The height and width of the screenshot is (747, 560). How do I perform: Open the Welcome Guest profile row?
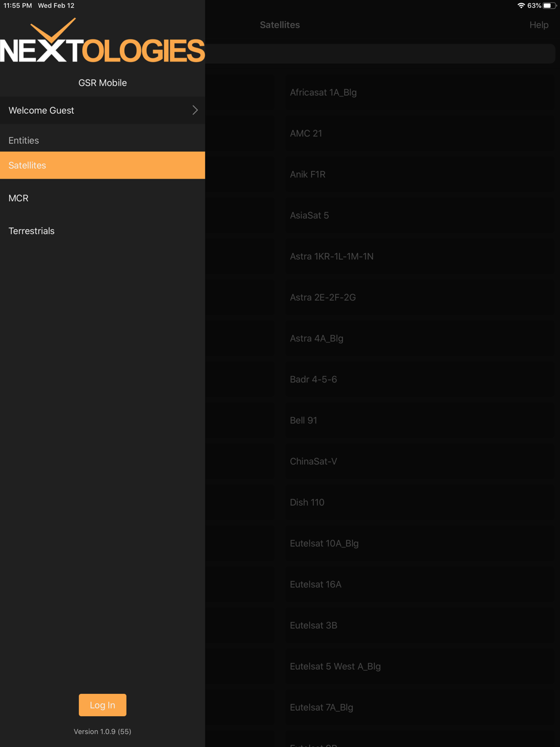click(102, 110)
